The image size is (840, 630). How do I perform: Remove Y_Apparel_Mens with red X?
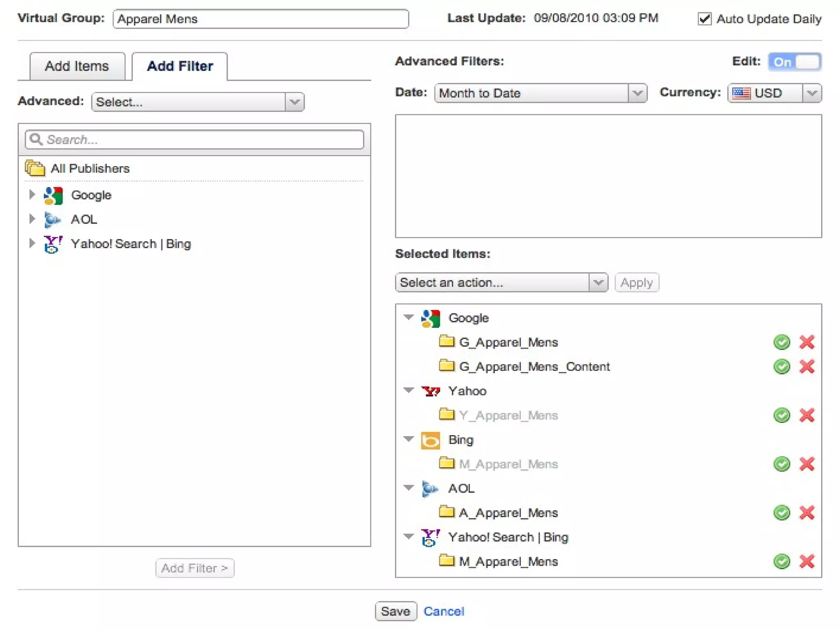[806, 415]
